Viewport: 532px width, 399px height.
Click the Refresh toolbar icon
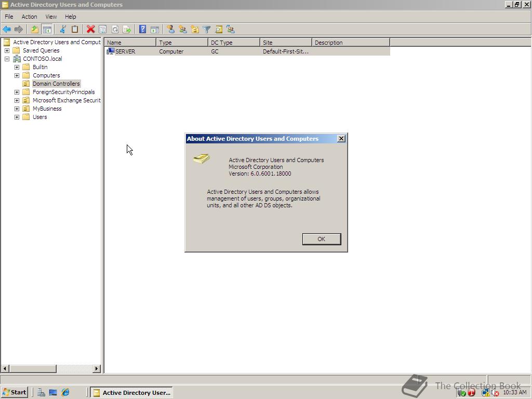[115, 30]
